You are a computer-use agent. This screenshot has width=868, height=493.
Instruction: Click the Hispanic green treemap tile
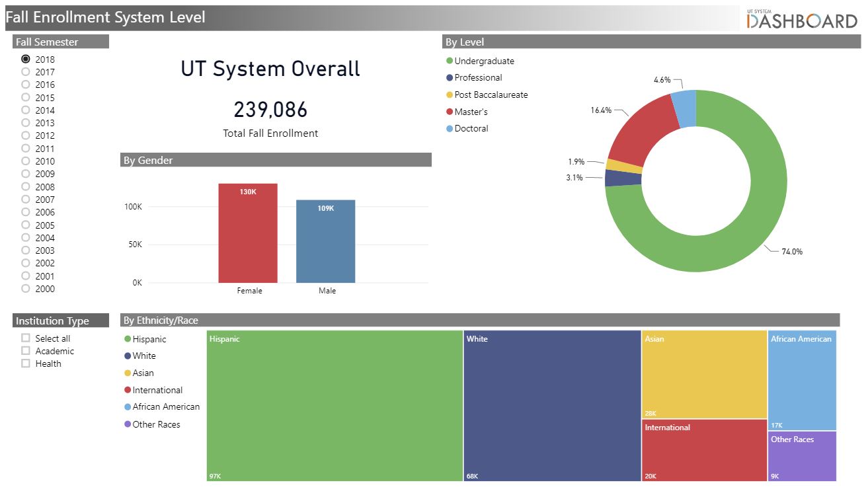335,406
